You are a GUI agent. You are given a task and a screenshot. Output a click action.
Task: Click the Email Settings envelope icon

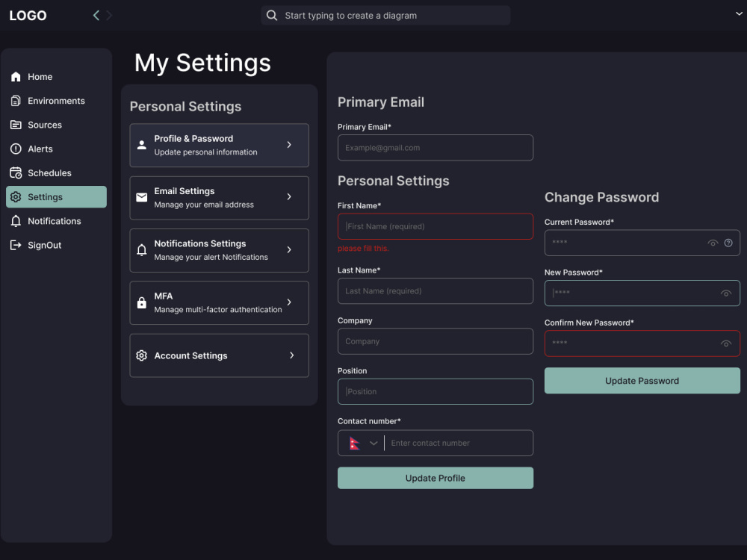click(141, 197)
